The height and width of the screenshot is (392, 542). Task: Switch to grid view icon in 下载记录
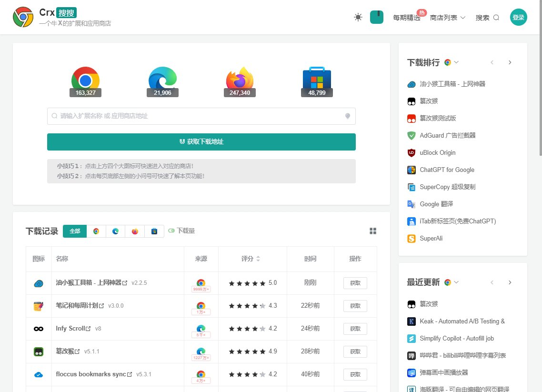click(372, 231)
